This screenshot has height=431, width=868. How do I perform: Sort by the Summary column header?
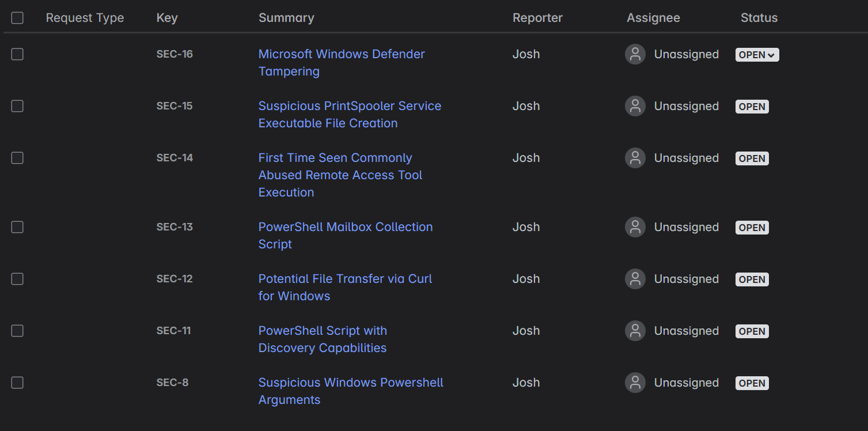[286, 18]
